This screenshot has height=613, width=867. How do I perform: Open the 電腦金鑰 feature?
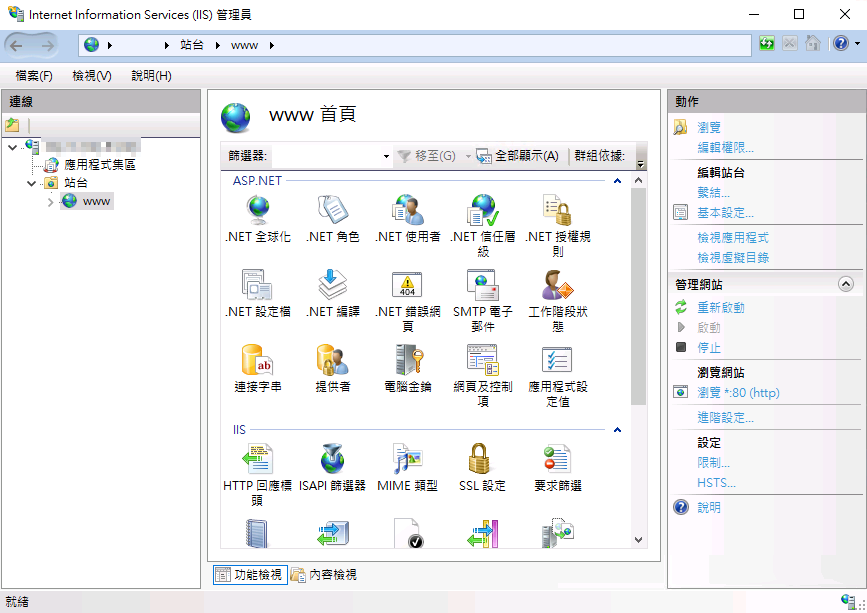(x=408, y=369)
